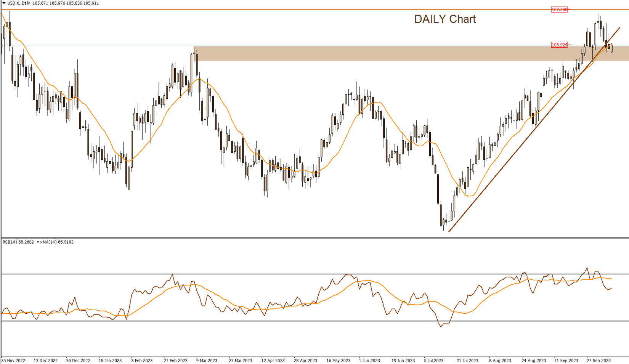The height and width of the screenshot is (364, 629).
Task: Click the 1 Jun 2023 date label
Action: tap(369, 361)
